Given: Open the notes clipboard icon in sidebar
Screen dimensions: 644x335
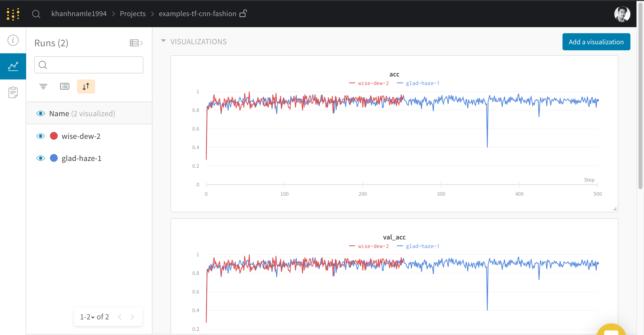Looking at the screenshot, I should [13, 92].
